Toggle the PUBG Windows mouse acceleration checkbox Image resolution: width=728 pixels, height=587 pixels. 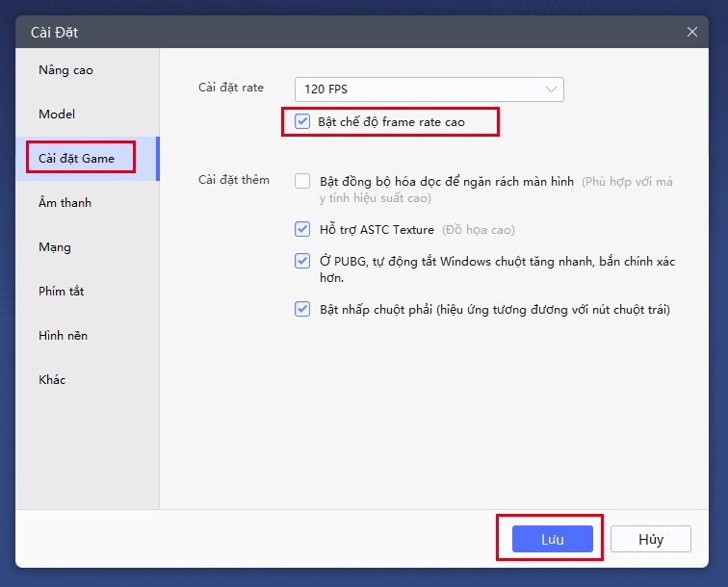point(302,262)
